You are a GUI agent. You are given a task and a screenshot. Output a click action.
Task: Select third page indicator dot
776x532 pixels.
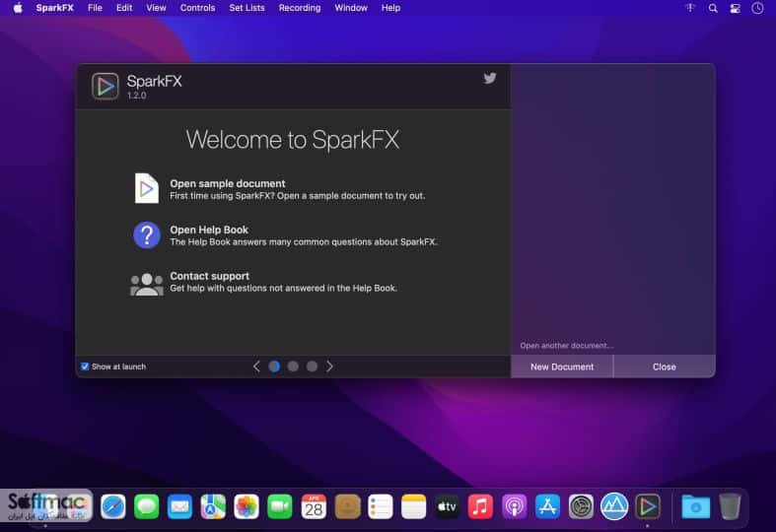[312, 366]
